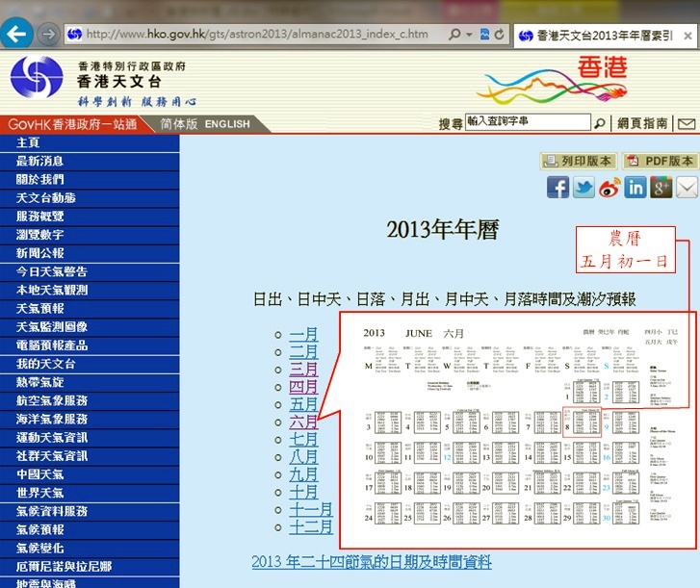Click the Hong Kong Observatory logo
Viewport: 700px width, 588px height.
37,81
